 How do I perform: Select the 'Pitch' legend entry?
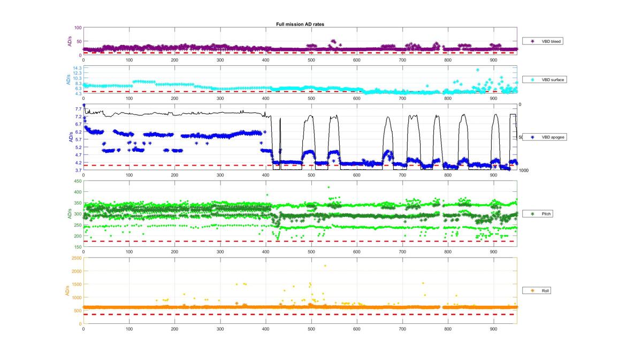538,214
